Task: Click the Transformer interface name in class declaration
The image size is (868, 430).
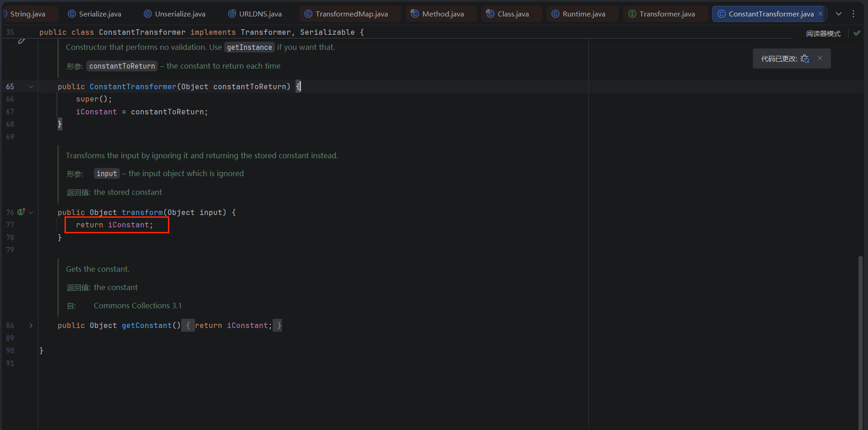Action: pos(265,32)
